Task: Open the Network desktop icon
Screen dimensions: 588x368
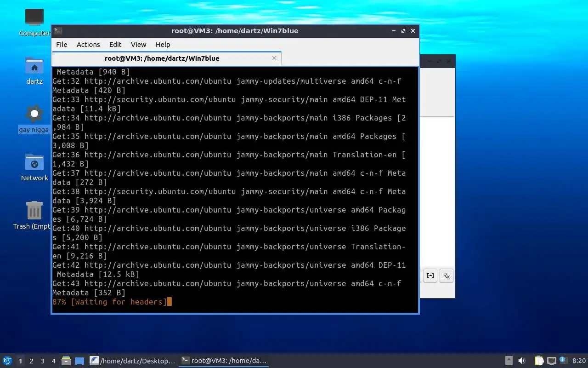Action: 34,162
